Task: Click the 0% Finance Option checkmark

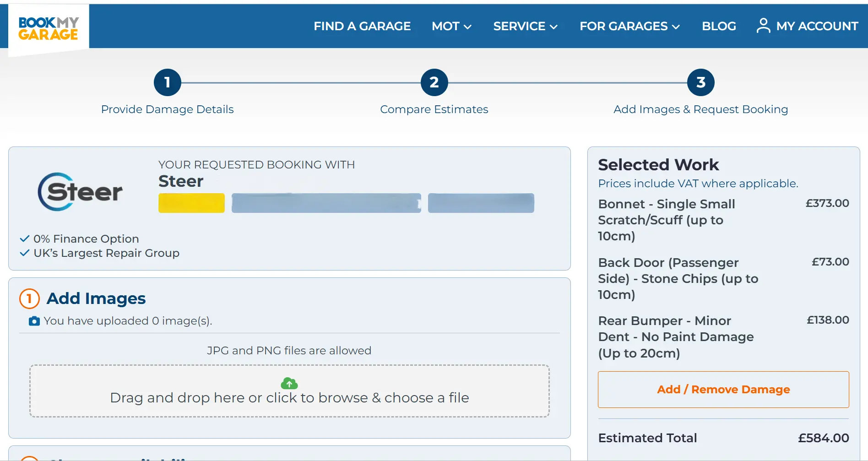Action: (24, 238)
